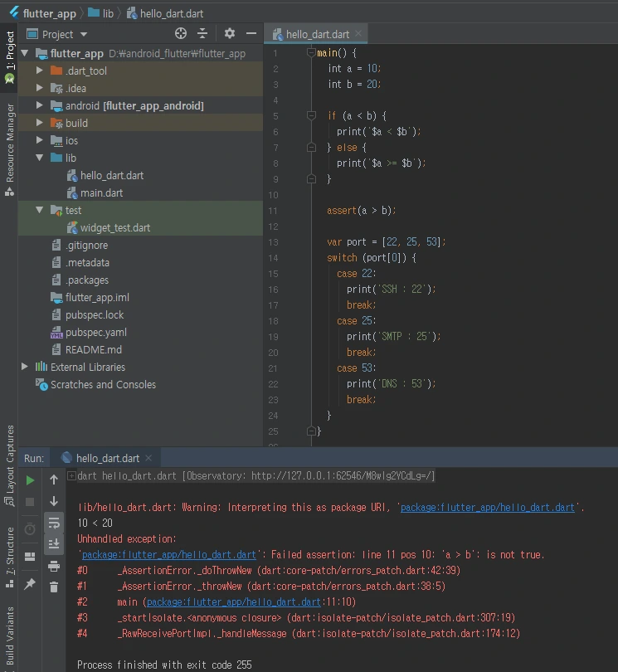Click the switch (port[0]) code line
This screenshot has height=672, width=618.
tap(371, 257)
